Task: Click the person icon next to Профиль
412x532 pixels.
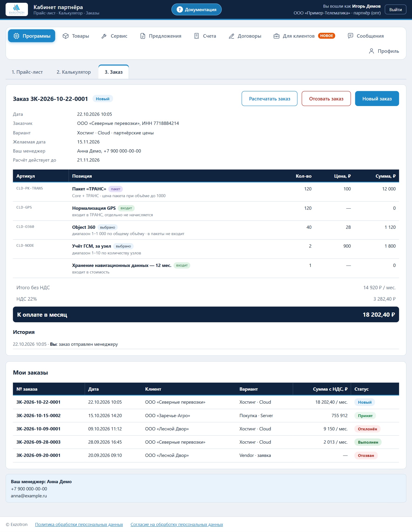Action: [x=371, y=51]
